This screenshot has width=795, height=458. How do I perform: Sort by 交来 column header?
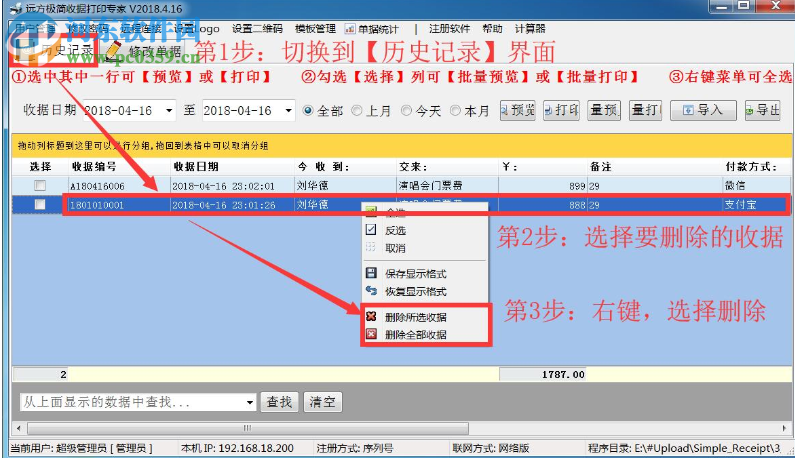(x=447, y=166)
